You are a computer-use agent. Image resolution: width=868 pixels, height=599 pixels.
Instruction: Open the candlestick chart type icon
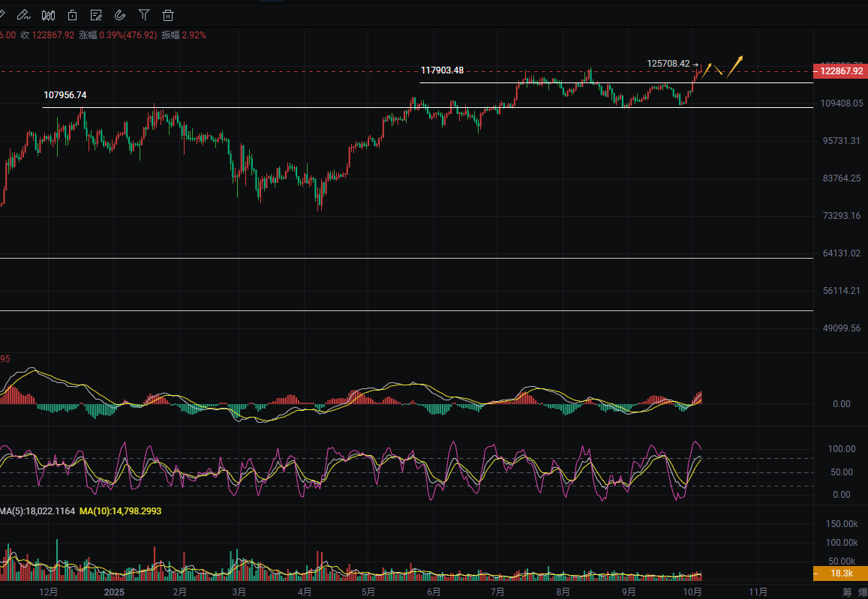coord(48,14)
